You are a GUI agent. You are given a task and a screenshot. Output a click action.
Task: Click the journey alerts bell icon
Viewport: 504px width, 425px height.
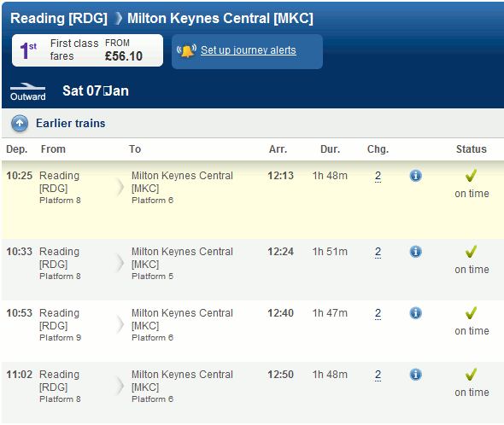(x=186, y=50)
